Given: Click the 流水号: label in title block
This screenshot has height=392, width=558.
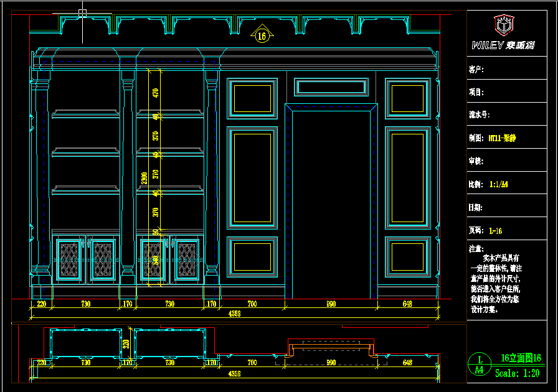Looking at the screenshot, I should (x=479, y=115).
